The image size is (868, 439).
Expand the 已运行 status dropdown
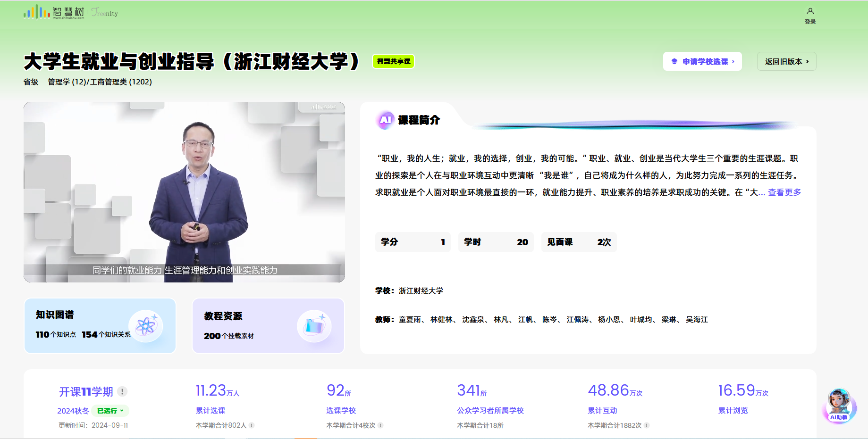(110, 411)
